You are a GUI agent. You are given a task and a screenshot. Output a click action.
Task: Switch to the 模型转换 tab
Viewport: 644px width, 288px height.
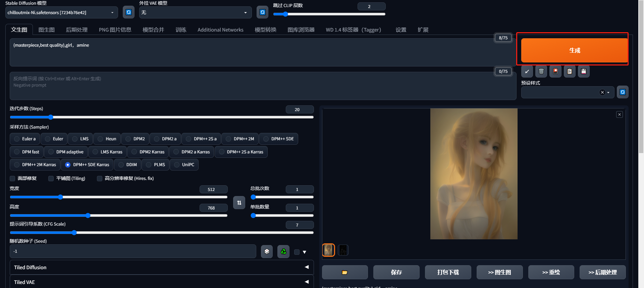[266, 30]
